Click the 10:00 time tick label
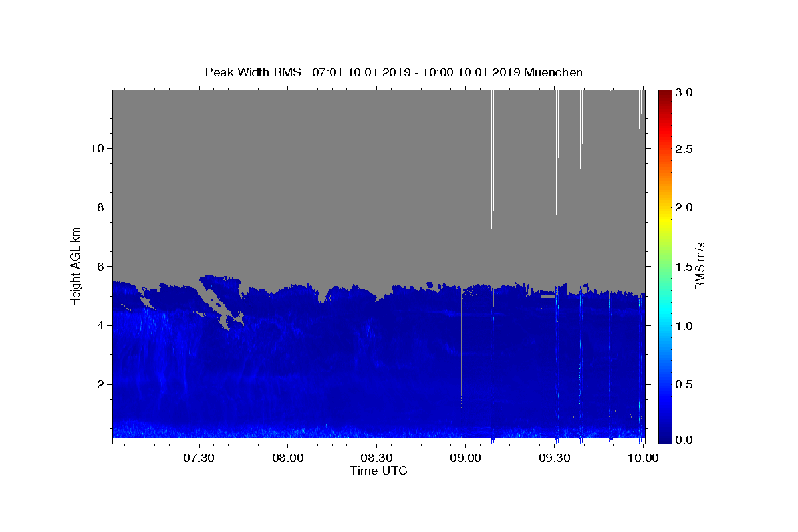 click(x=643, y=458)
